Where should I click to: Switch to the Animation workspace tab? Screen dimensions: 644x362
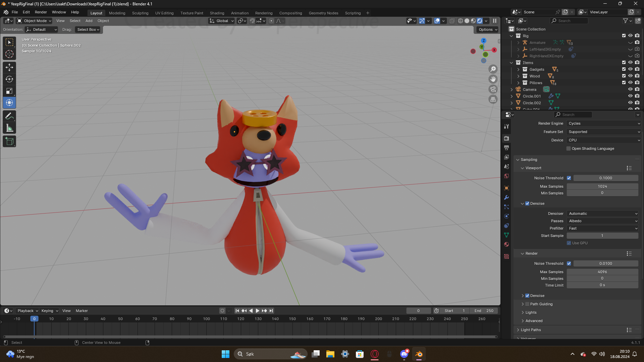point(240,13)
